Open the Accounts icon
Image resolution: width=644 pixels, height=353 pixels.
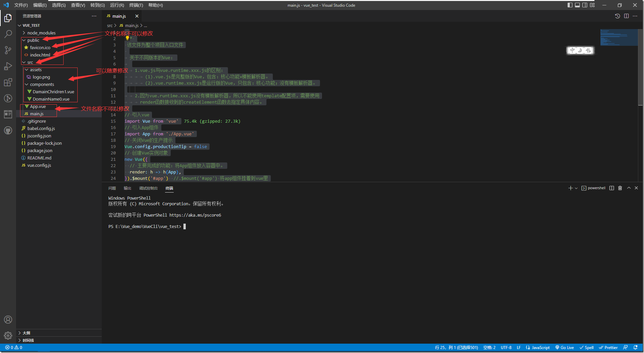(8, 320)
